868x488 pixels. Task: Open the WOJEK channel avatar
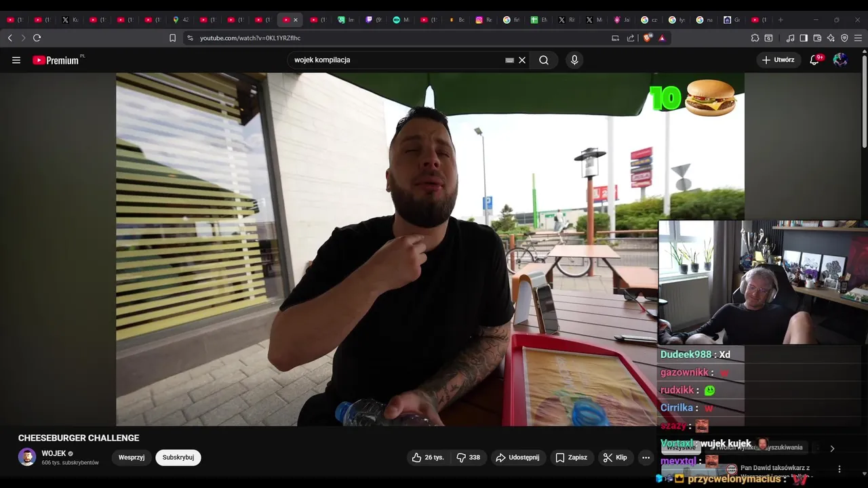tap(27, 457)
